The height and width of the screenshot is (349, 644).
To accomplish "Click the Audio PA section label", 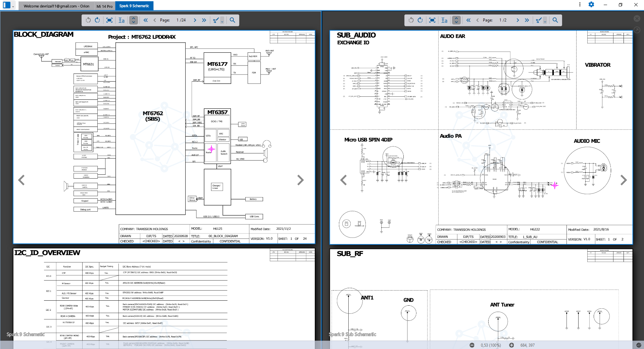I will [x=451, y=136].
